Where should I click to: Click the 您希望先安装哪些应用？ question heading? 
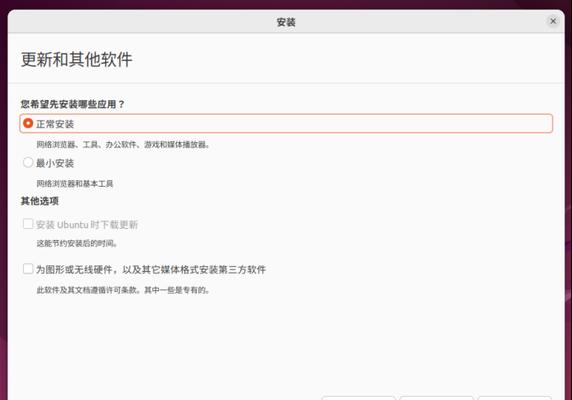click(73, 104)
